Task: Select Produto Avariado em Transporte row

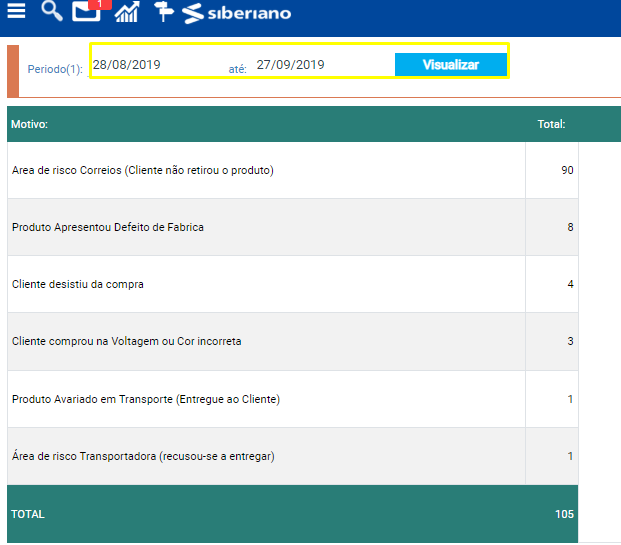Action: pyautogui.click(x=293, y=399)
